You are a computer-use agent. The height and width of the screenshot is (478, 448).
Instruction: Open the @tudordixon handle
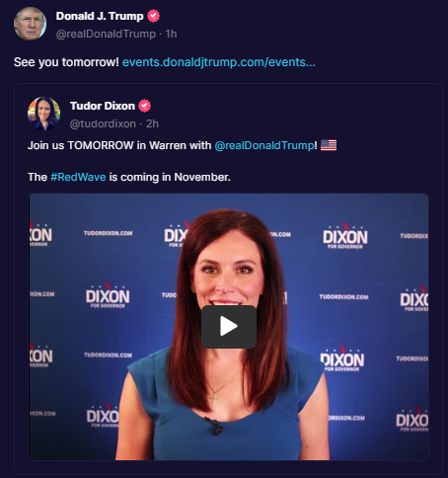coord(103,123)
